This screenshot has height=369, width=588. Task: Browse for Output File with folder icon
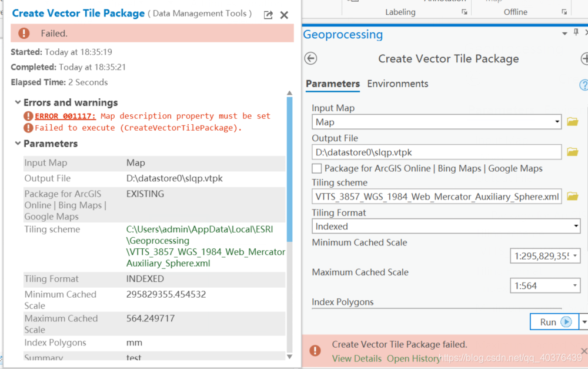pos(572,152)
